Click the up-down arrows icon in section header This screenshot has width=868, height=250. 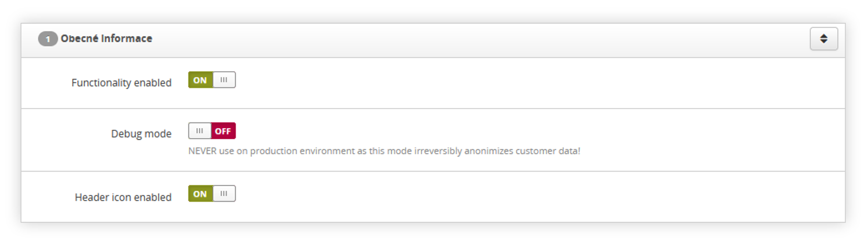(x=824, y=39)
